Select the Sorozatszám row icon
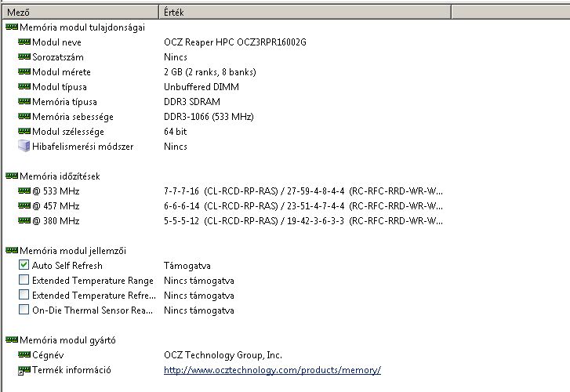Viewport: 570px width, 392px height. click(x=24, y=56)
